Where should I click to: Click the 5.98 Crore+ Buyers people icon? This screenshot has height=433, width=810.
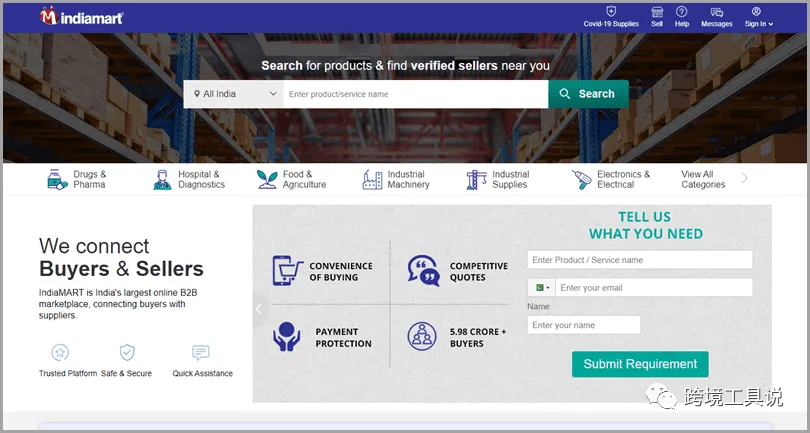[422, 336]
